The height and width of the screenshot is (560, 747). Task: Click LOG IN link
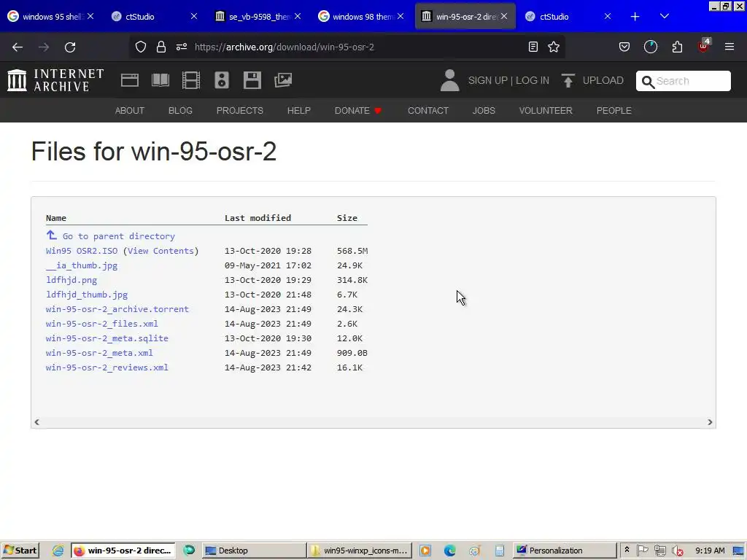pos(532,80)
